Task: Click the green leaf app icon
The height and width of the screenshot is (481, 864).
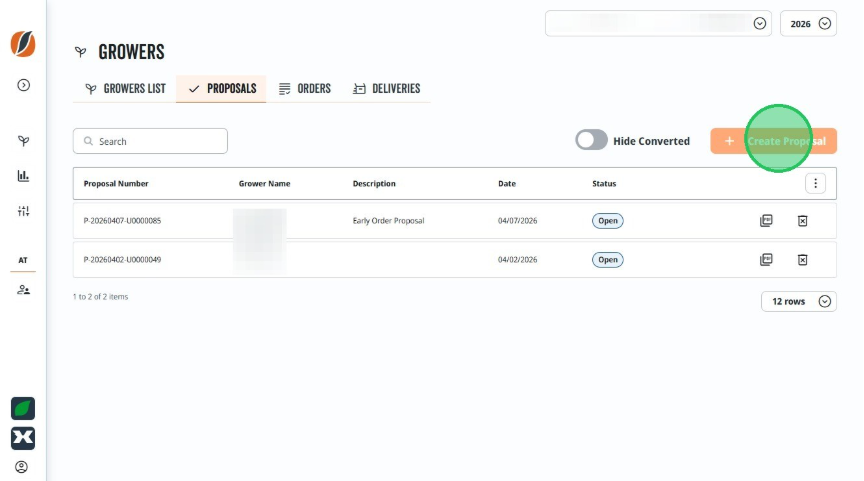Action: (23, 409)
